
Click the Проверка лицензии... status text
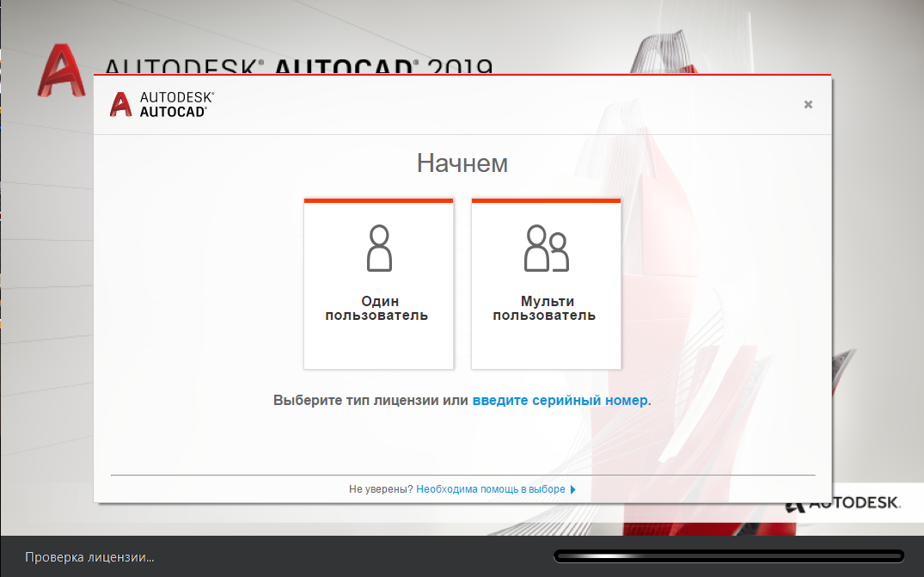coord(89,557)
